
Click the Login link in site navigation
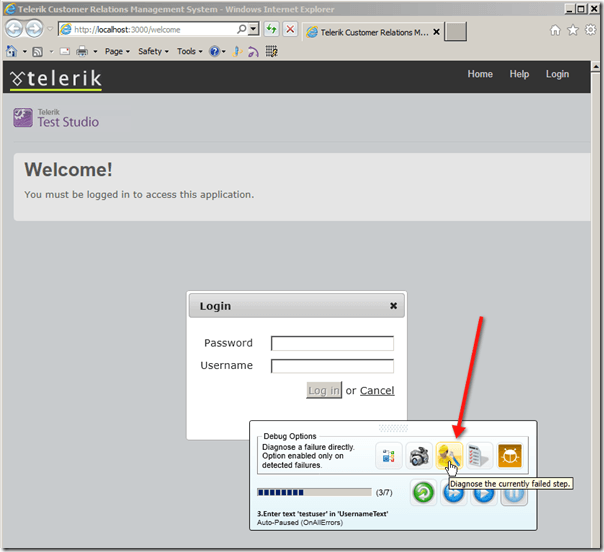557,74
